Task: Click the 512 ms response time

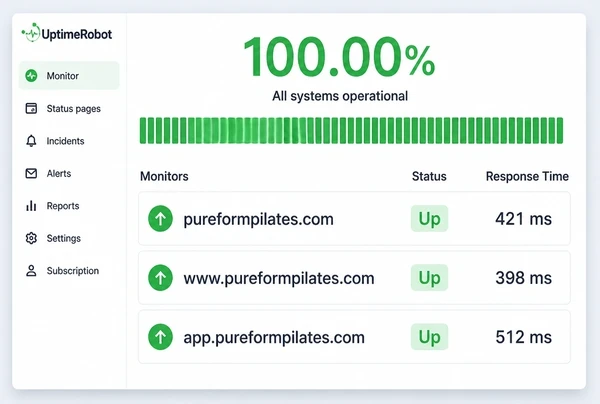Action: click(523, 337)
